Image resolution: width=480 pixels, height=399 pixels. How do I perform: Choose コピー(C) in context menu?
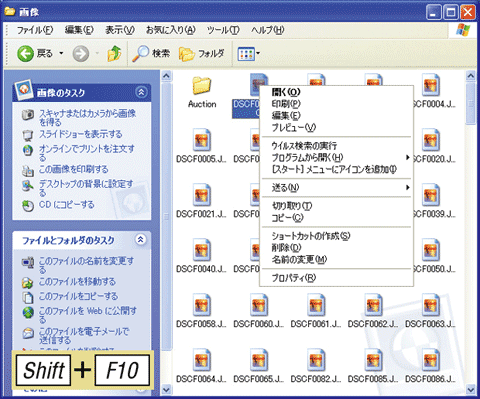pyautogui.click(x=336, y=218)
